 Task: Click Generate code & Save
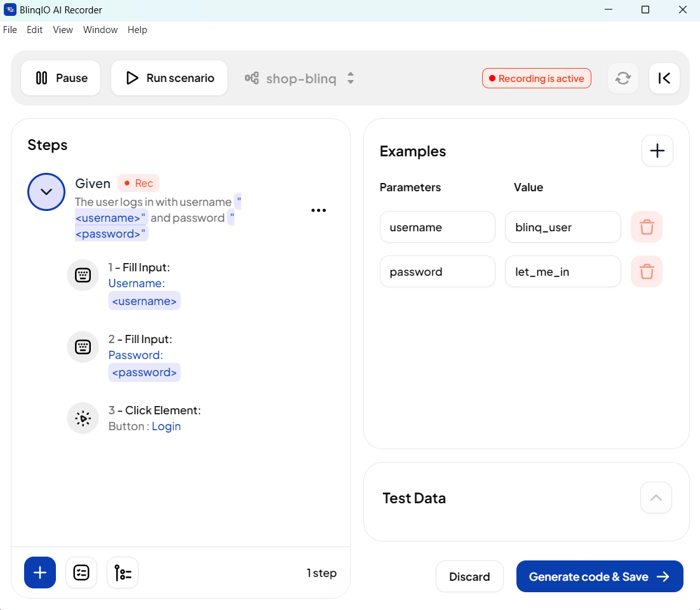pos(599,576)
